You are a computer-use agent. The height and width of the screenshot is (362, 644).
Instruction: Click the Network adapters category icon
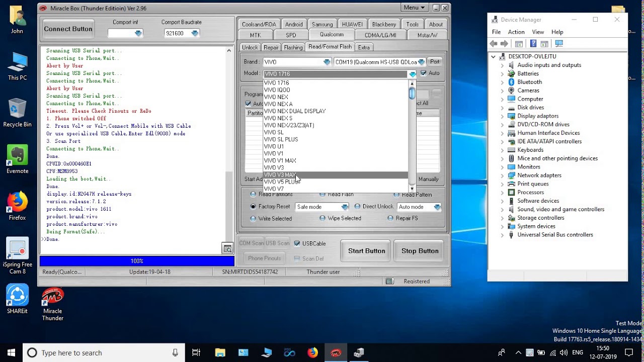512,175
